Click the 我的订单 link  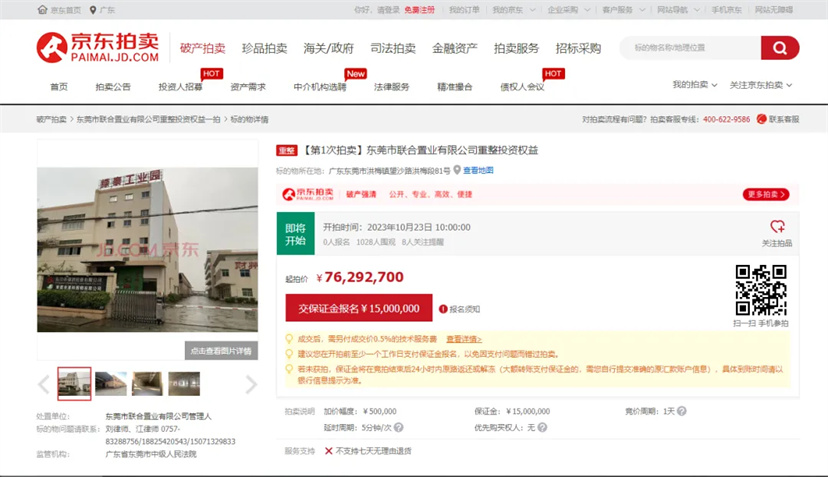465,10
